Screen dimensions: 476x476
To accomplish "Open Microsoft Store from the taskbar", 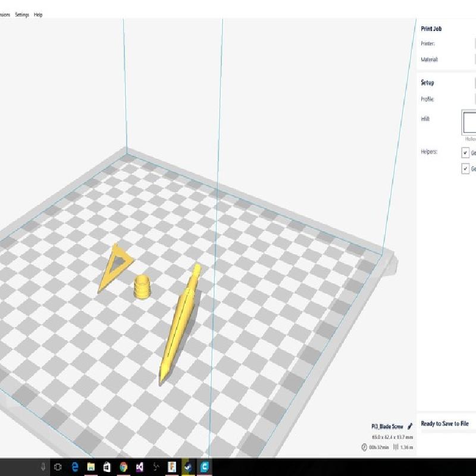I will click(x=107, y=467).
